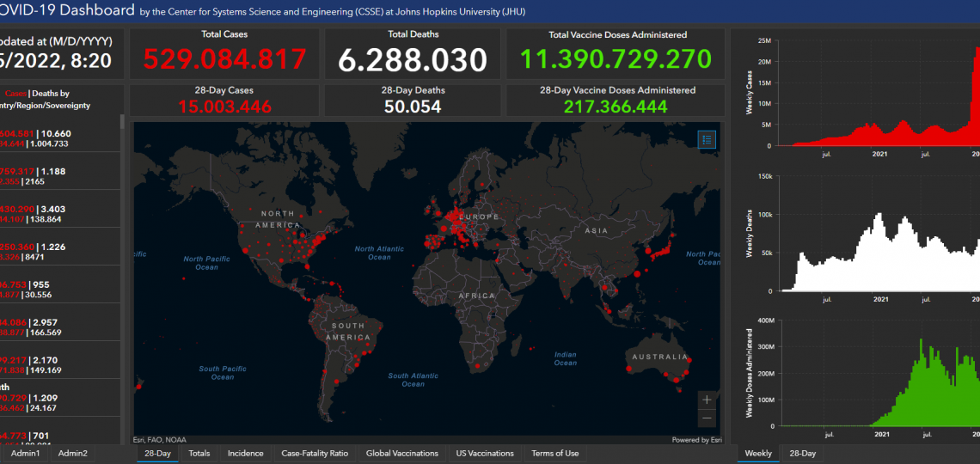Open the Case-Fatality Ratio tab
This screenshot has height=464, width=980.
click(x=315, y=454)
